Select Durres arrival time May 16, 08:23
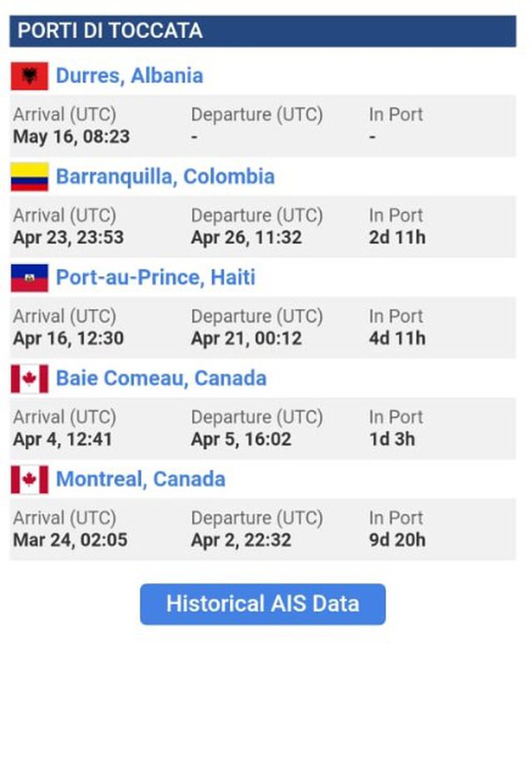The image size is (532, 760). [x=71, y=136]
